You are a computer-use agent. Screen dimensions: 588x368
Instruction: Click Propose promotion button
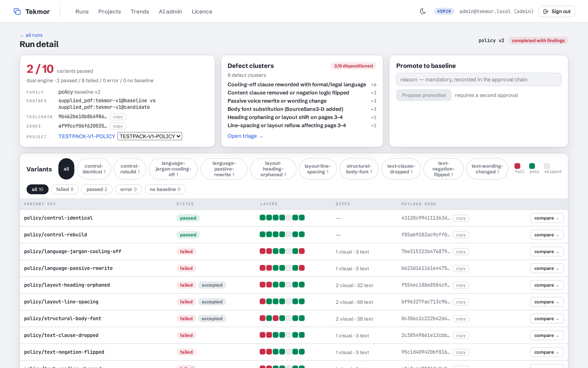click(424, 95)
